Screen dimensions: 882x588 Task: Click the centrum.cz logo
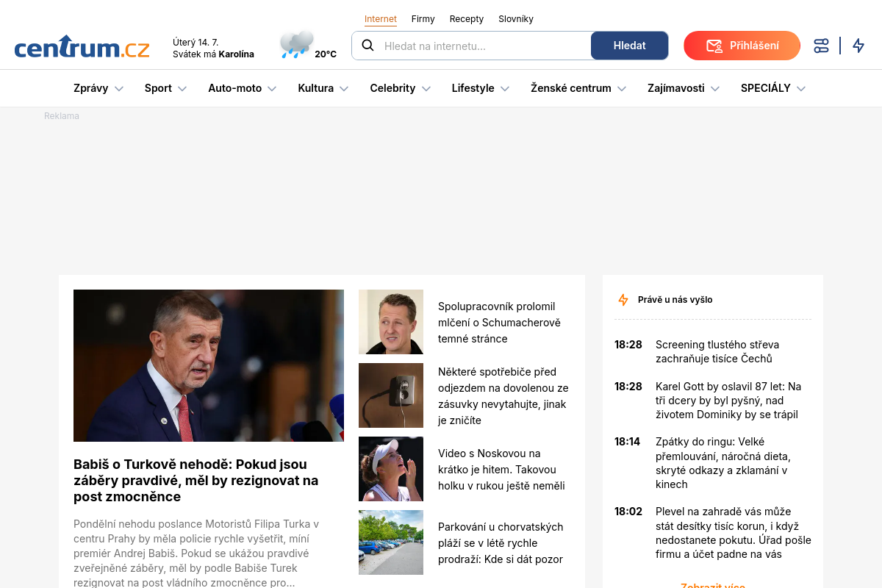(x=82, y=47)
